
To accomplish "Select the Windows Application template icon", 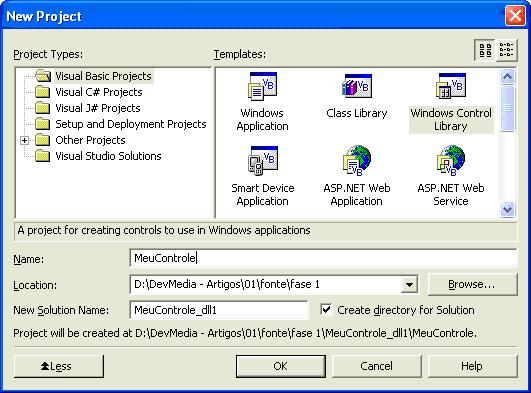I will 263,86.
